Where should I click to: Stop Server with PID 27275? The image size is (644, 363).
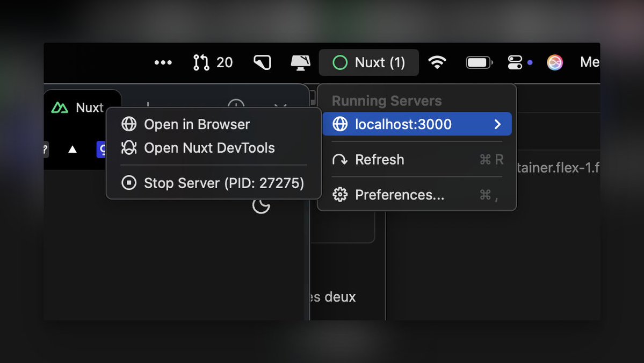pyautogui.click(x=214, y=183)
